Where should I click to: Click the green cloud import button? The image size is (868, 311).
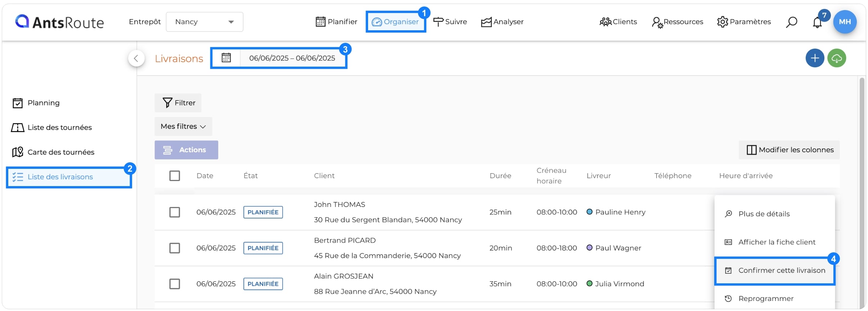coord(836,58)
